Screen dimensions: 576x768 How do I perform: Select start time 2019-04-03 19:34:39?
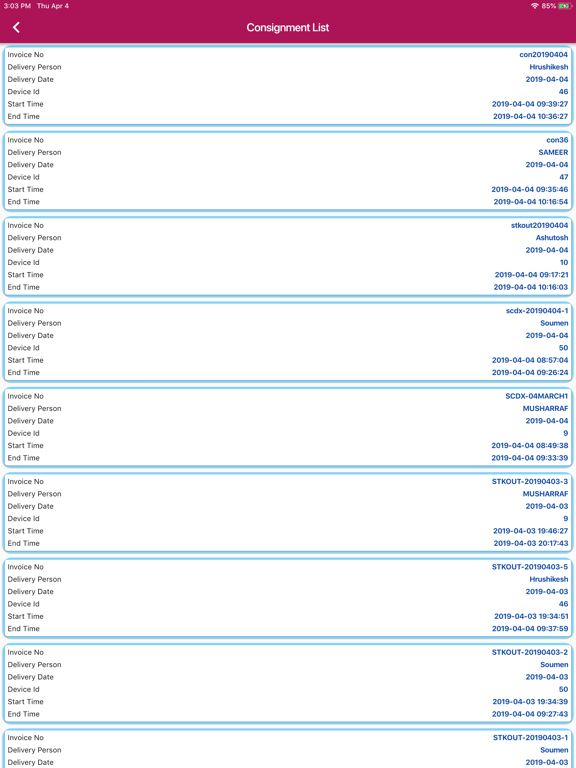[530, 701]
